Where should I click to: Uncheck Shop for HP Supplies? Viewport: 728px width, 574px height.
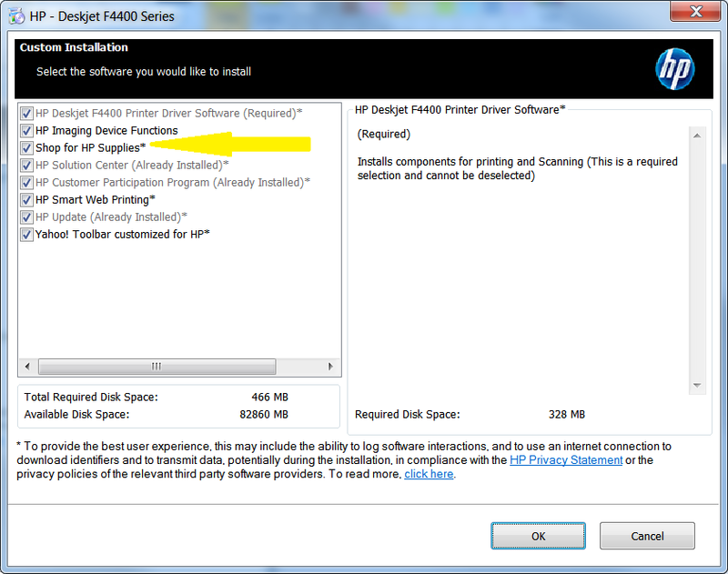tap(26, 148)
